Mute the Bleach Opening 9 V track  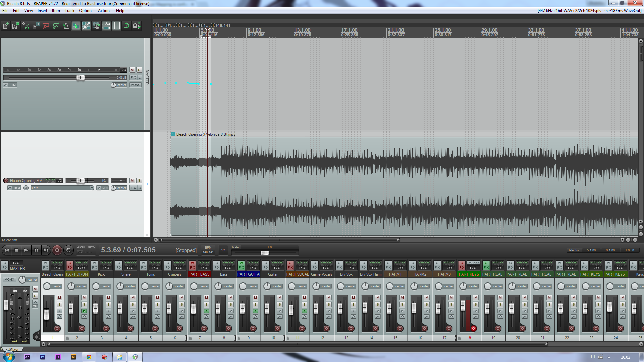point(132,181)
